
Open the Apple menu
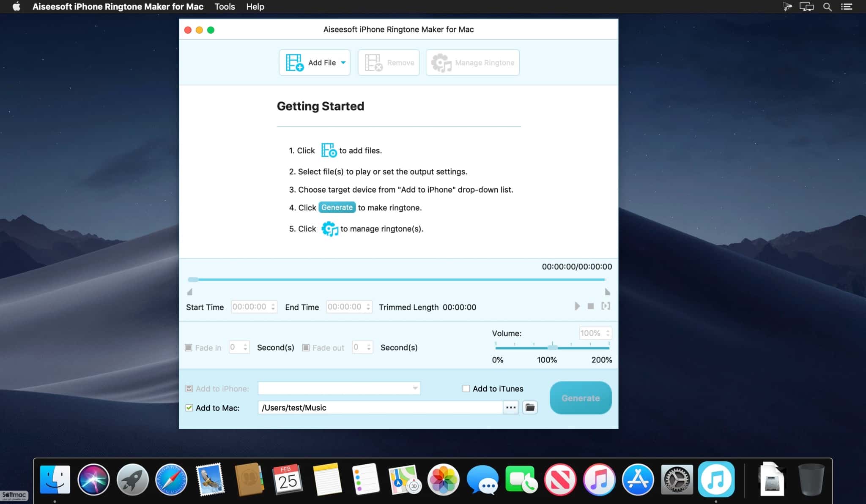click(16, 7)
